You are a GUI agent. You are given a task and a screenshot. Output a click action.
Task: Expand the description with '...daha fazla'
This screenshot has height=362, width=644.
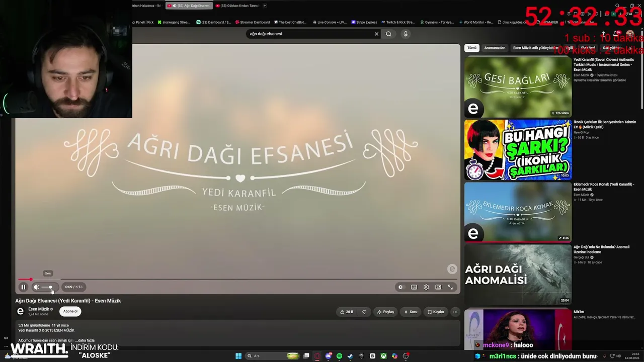[x=85, y=340]
